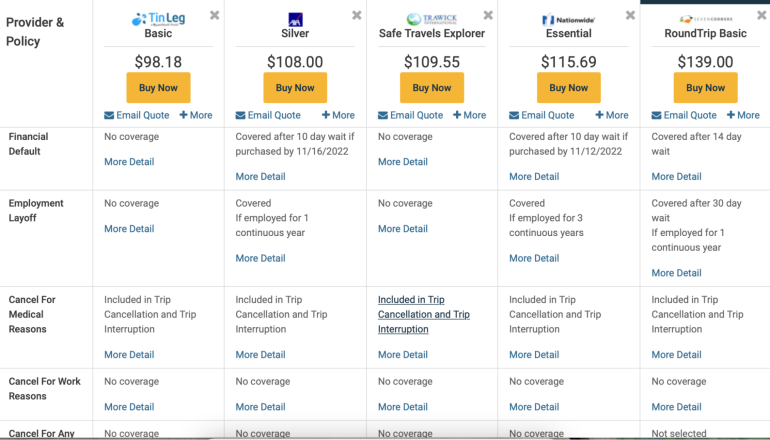This screenshot has height=440, width=770.
Task: Buy the RoundTrip Basic plan for $139.00
Action: pyautogui.click(x=705, y=88)
